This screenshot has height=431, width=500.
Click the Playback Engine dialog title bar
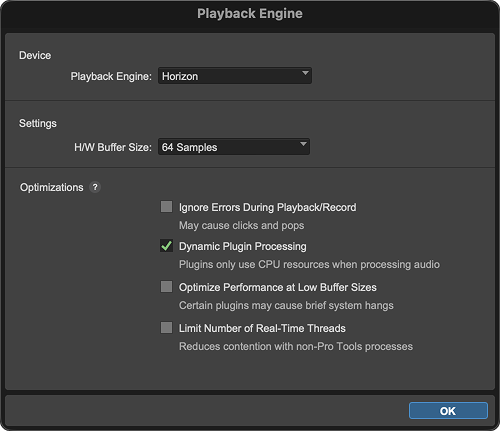[x=250, y=14]
